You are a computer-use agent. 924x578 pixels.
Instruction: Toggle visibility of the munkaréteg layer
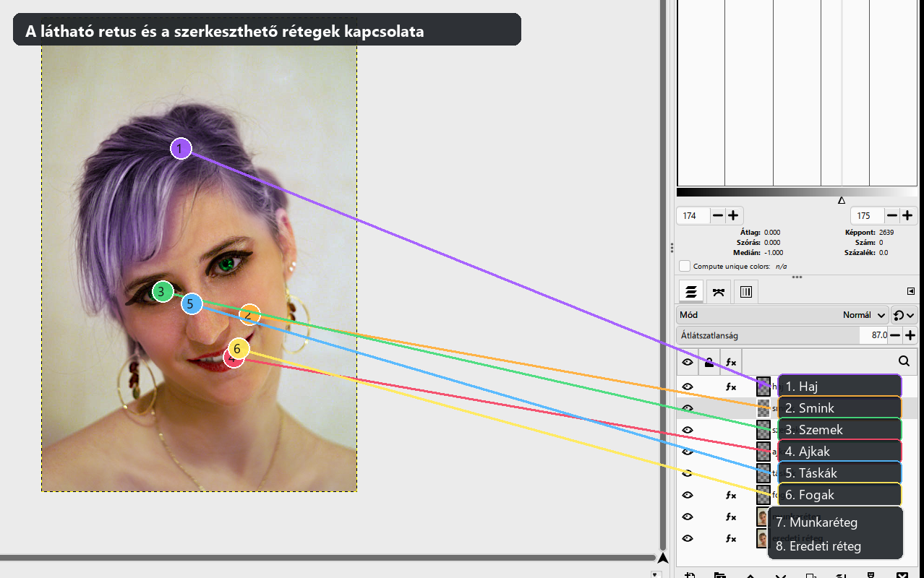pos(688,517)
